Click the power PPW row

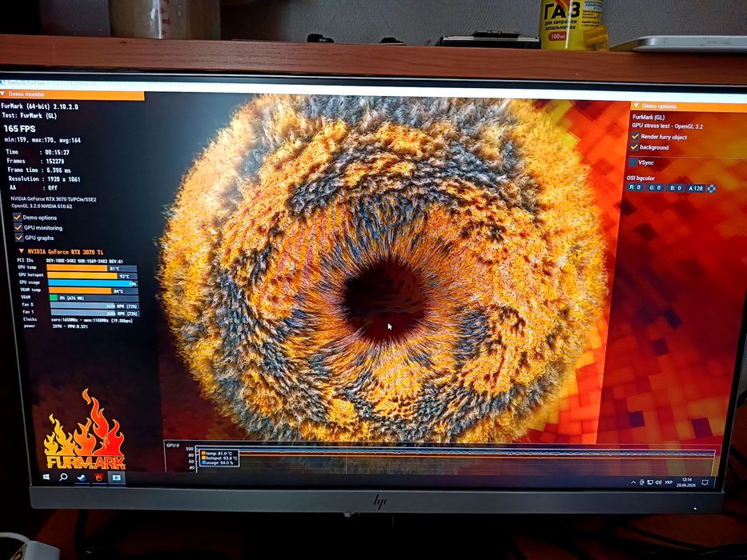click(x=56, y=326)
